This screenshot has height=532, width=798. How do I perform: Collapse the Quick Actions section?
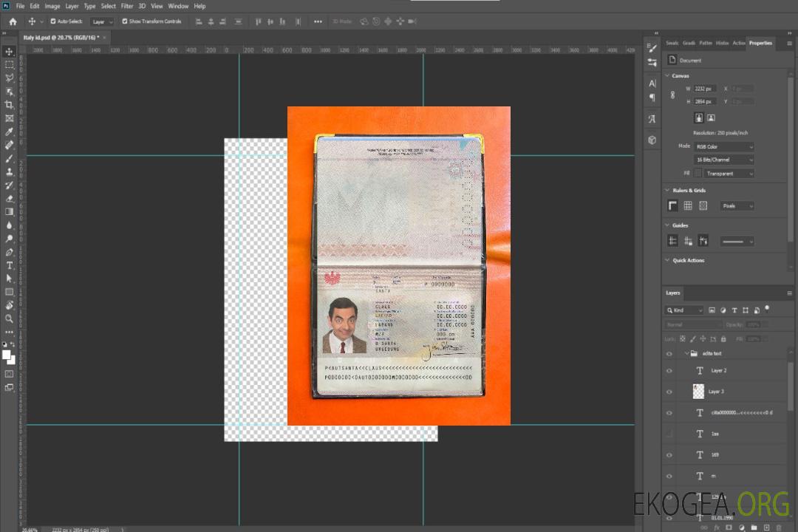click(x=668, y=260)
